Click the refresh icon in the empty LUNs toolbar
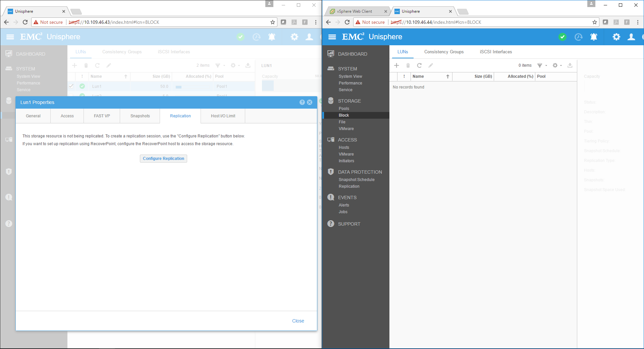The image size is (644, 349). click(x=419, y=65)
